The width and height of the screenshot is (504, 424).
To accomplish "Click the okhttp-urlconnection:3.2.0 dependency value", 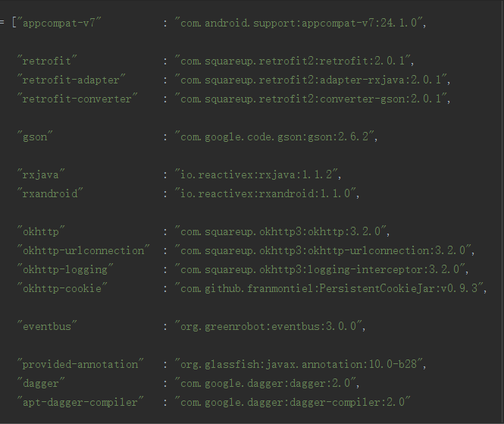I will coord(324,250).
